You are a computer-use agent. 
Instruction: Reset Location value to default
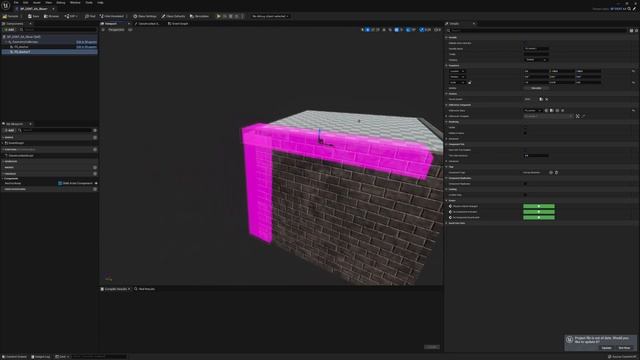[x=633, y=71]
